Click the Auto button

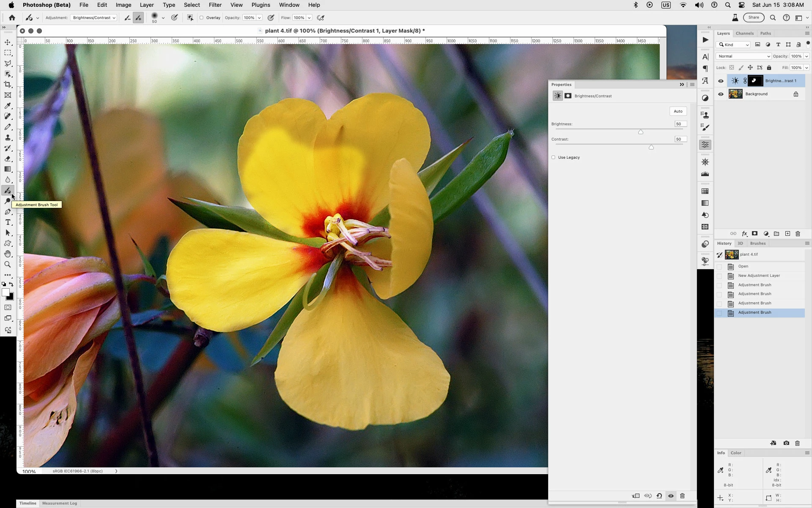click(x=678, y=111)
